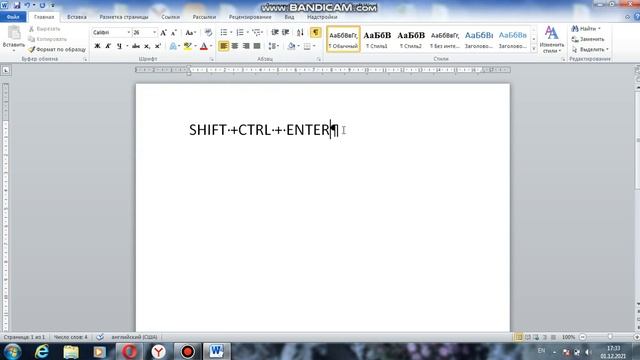640x360 pixels.
Task: Click Формат по образцу format painter
Action: pyautogui.click(x=57, y=49)
